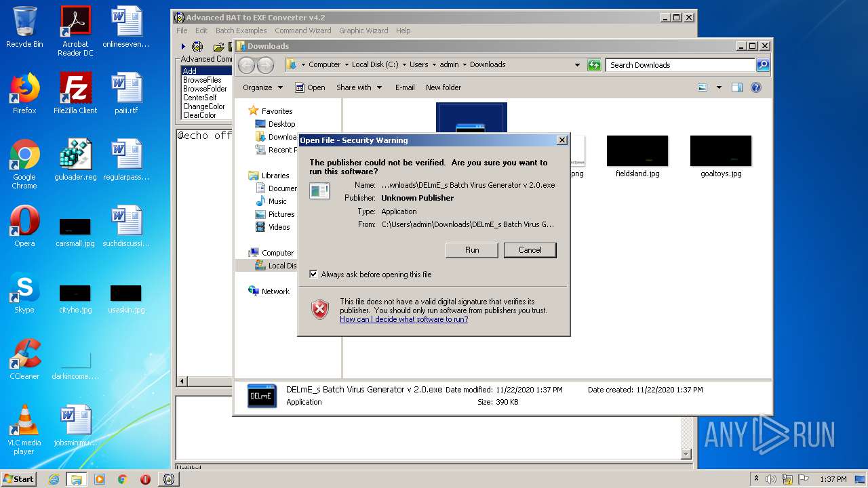Screen dimensions: 868x488
Task: Select ChangeColor in Advanced Commands list
Action: pos(204,106)
